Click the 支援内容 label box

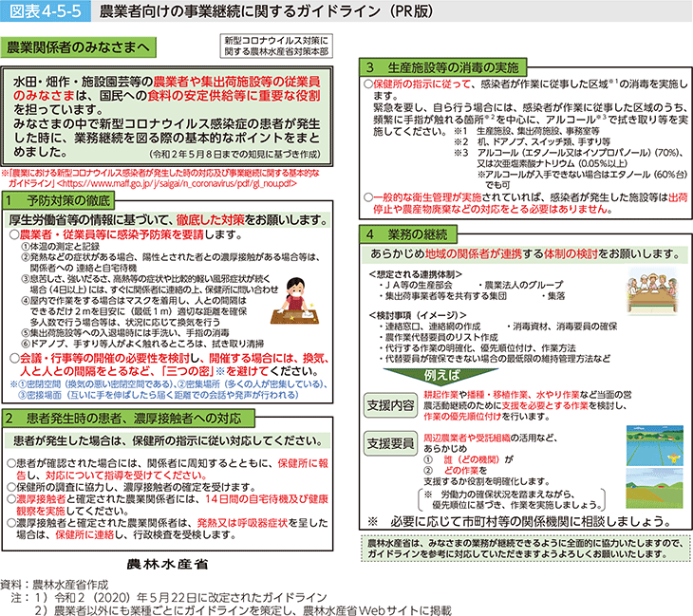[x=391, y=404]
